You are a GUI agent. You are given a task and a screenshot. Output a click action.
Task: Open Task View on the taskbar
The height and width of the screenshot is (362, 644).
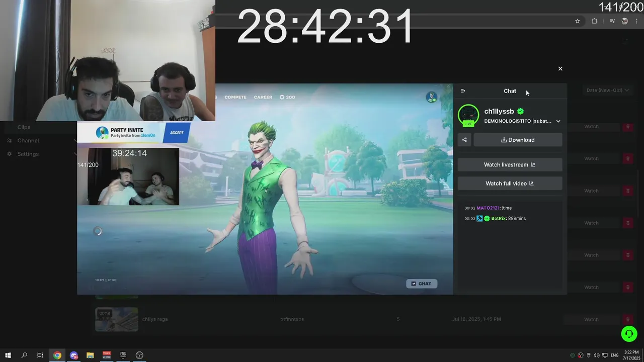[x=40, y=355]
